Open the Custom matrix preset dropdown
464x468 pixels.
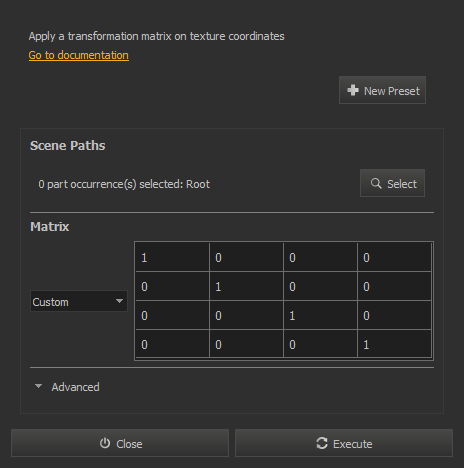(79, 301)
